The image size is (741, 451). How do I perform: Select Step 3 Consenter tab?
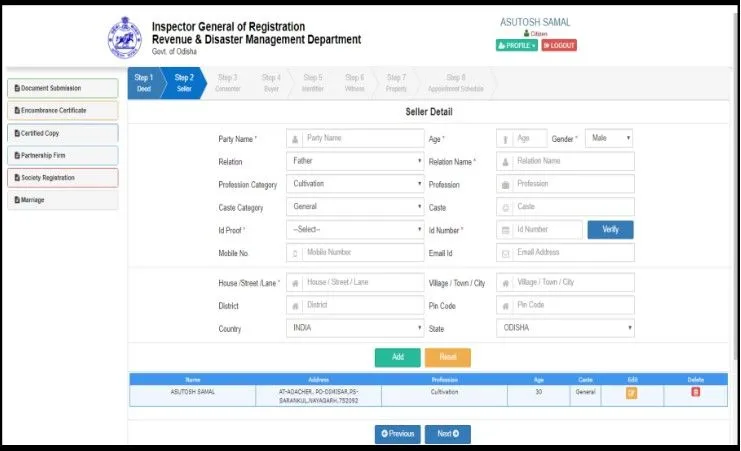click(x=227, y=83)
